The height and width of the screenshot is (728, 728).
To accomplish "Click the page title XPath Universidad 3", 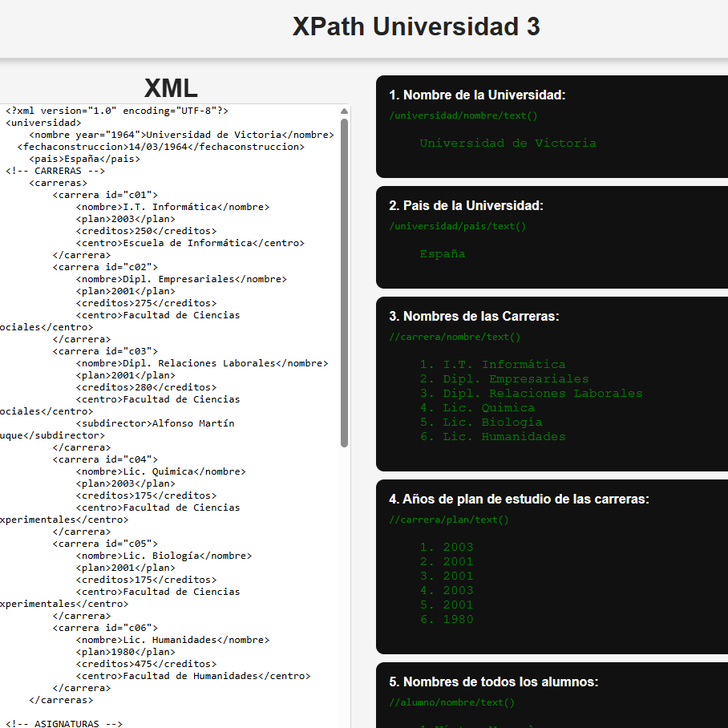I will click(416, 26).
